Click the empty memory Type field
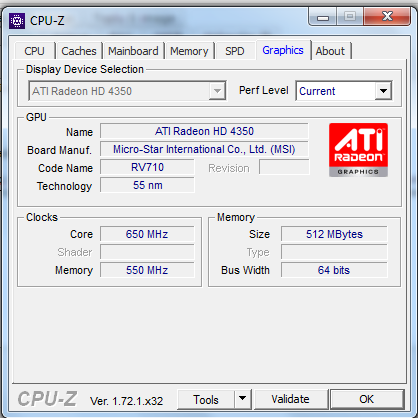Viewport: 418px width, 418px height. pyautogui.click(x=334, y=252)
